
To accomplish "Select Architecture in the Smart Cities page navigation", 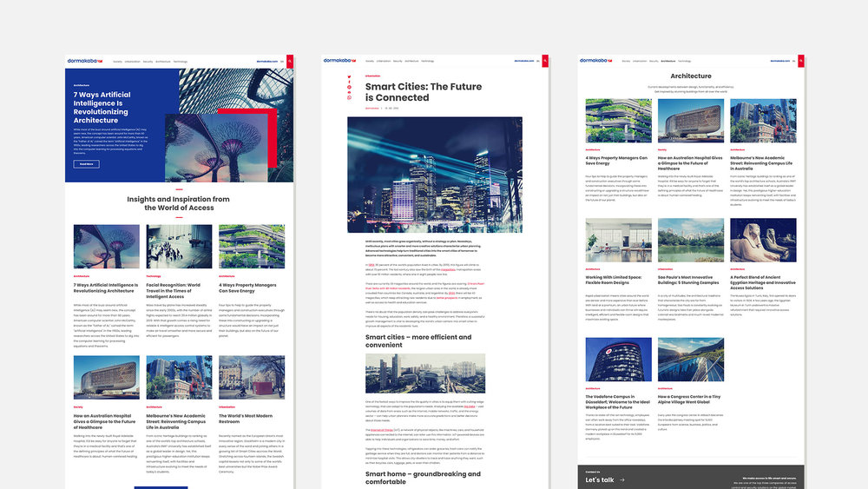I will click(x=411, y=61).
